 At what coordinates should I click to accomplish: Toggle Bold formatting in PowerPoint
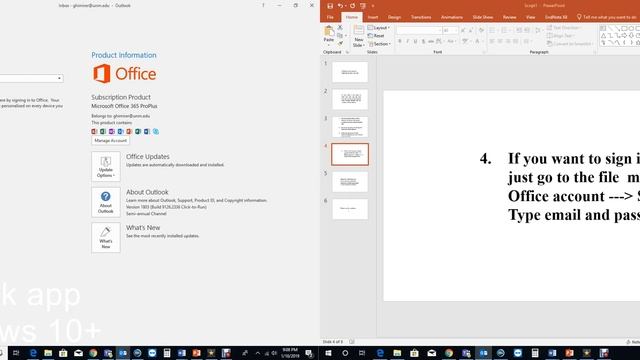[x=400, y=41]
